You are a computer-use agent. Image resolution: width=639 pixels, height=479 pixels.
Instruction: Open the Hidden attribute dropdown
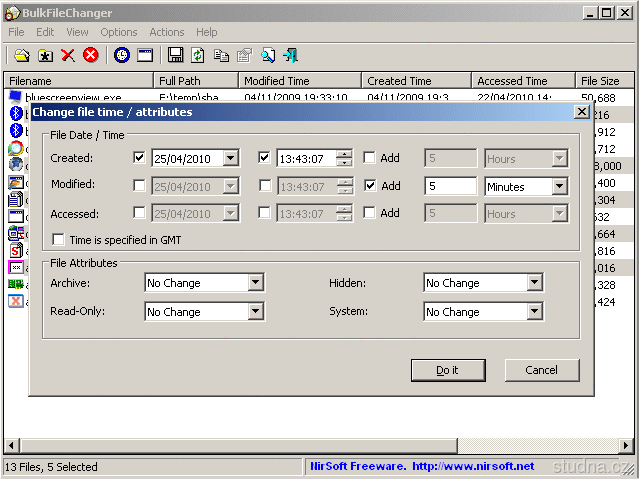535,283
